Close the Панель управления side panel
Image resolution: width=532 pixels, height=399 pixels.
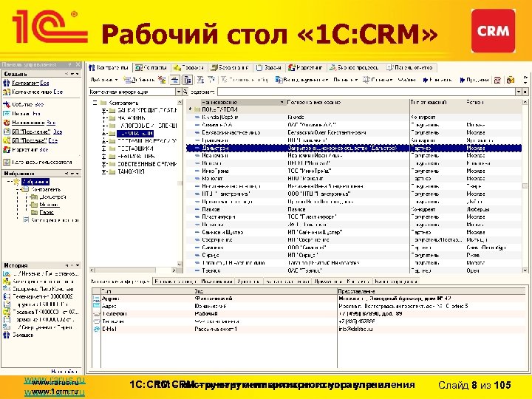pyautogui.click(x=78, y=64)
